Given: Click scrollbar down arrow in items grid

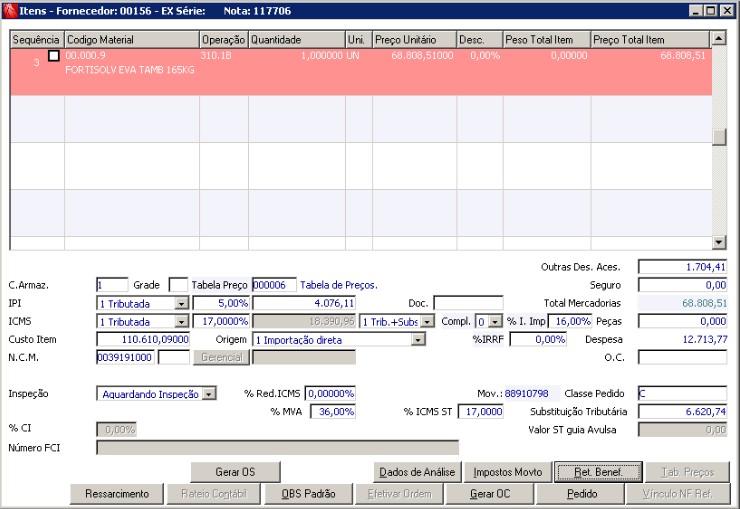Looking at the screenshot, I should 719,242.
